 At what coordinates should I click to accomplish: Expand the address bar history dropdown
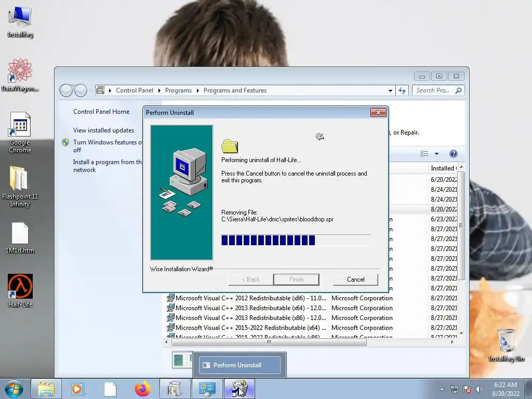[x=390, y=90]
